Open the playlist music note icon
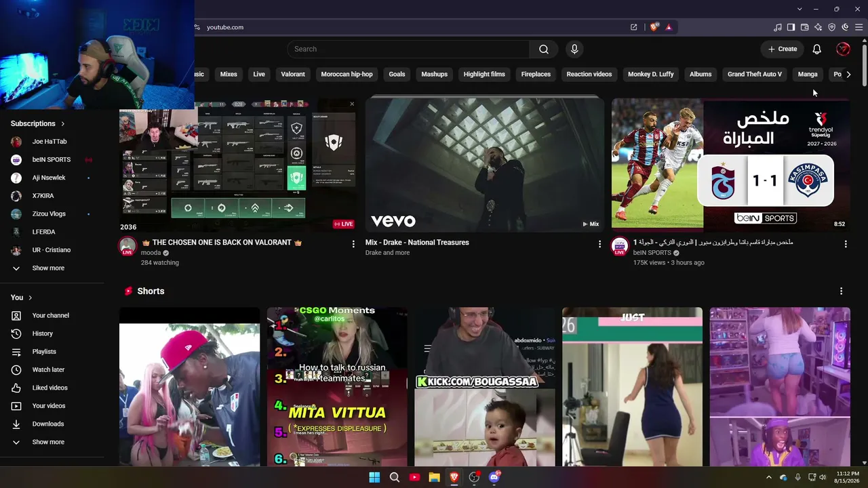 click(777, 27)
